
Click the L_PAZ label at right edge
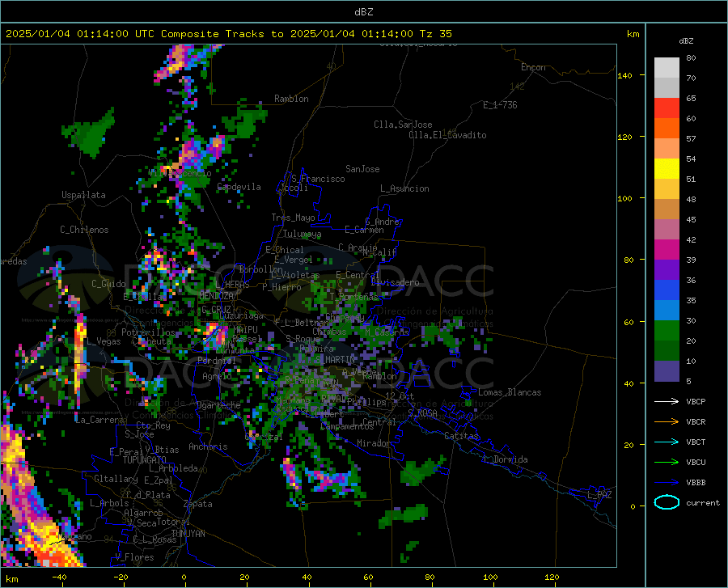(x=599, y=495)
